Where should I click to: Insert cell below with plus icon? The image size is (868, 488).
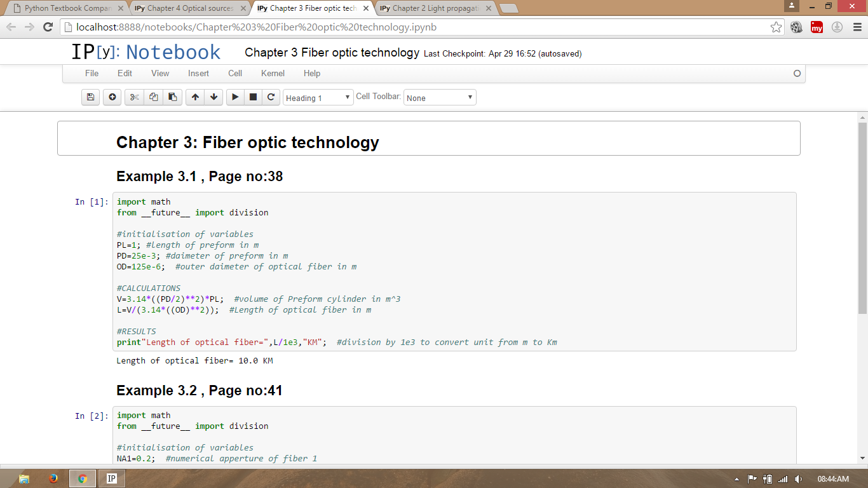(112, 97)
